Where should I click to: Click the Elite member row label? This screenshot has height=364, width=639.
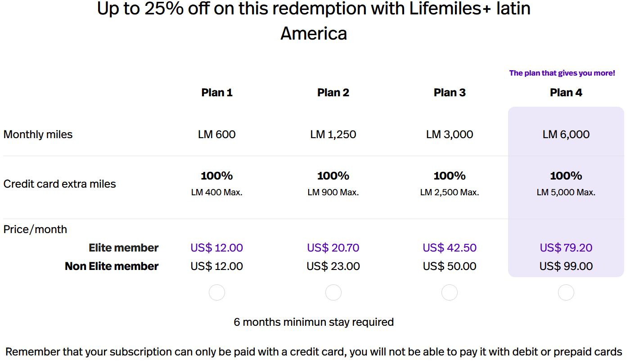(x=124, y=248)
